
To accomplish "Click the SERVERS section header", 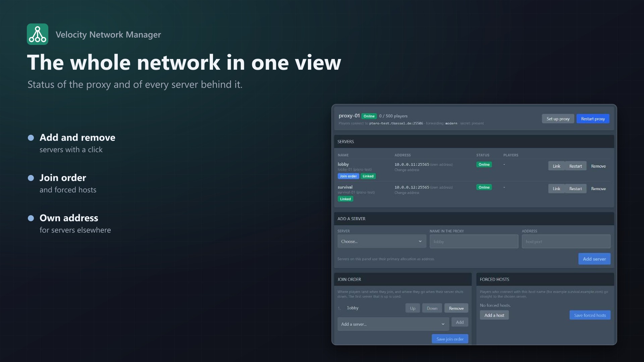I will (474, 141).
